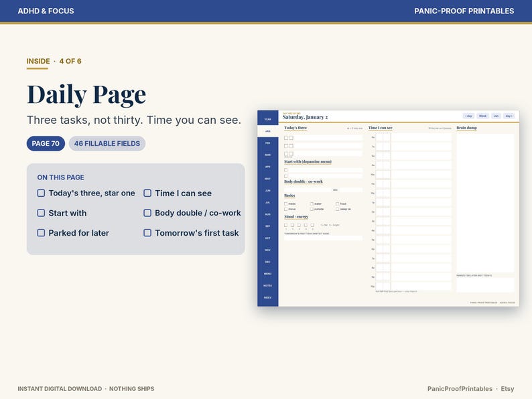532x399 pixels.
Task: Select the JUL month tab
Action: pyautogui.click(x=268, y=202)
